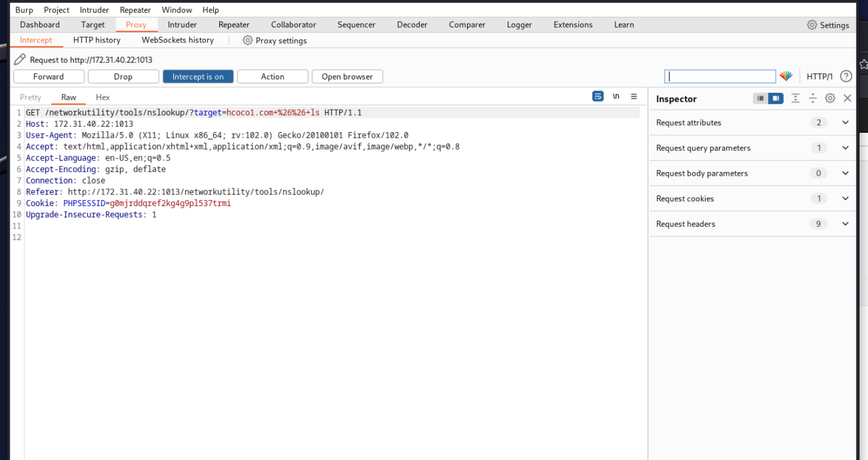Expand Request cookies section
The image size is (868, 460).
[x=753, y=199]
